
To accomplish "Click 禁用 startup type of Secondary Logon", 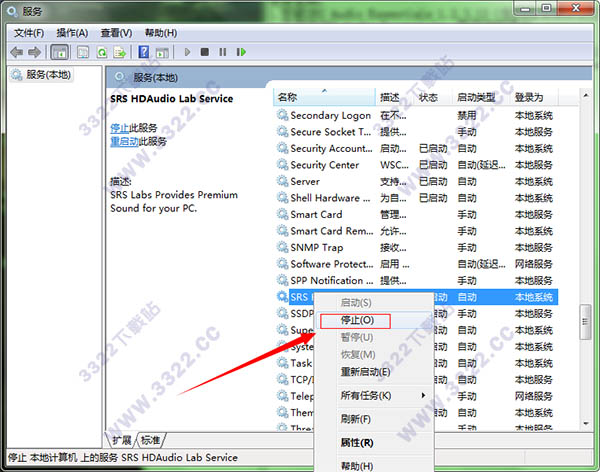I will tap(467, 115).
